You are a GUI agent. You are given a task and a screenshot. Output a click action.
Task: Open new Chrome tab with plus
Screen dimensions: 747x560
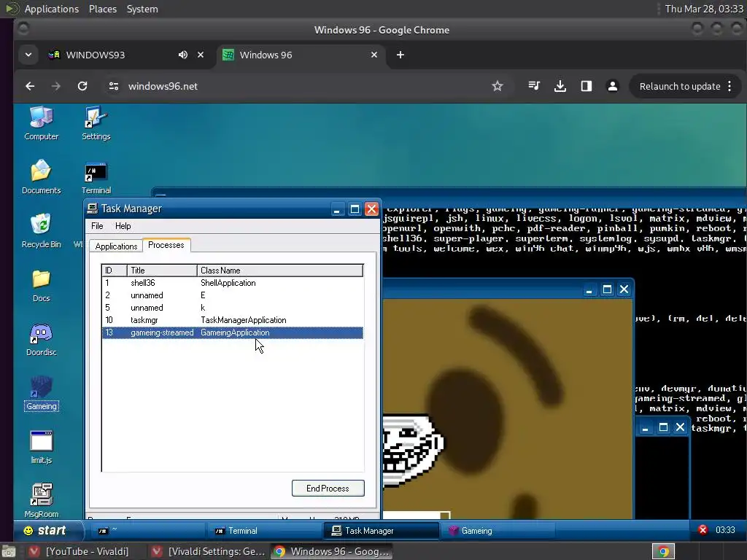pos(400,55)
